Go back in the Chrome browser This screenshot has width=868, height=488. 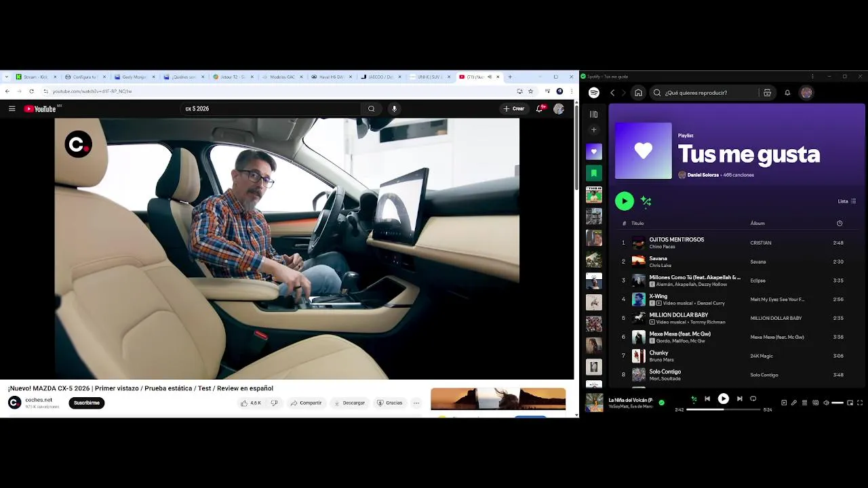point(7,91)
